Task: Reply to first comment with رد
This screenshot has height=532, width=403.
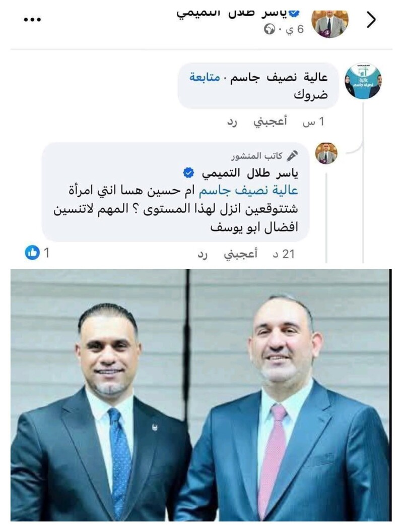Action: coord(232,122)
